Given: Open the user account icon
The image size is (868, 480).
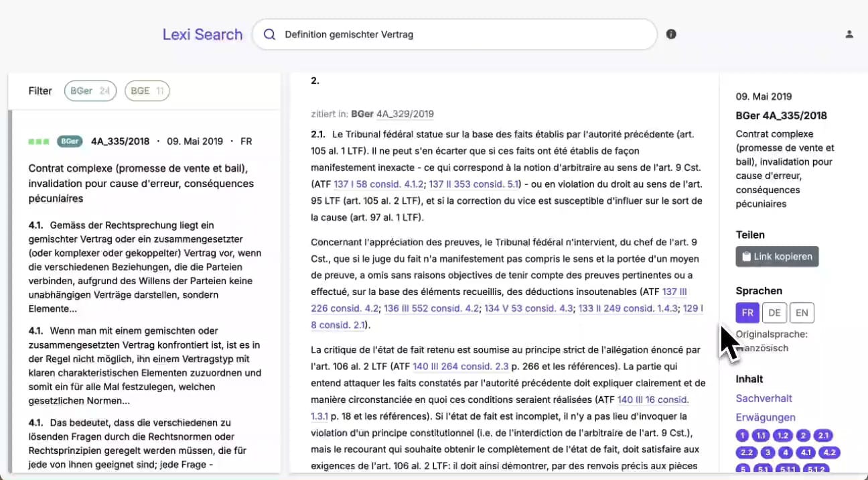Looking at the screenshot, I should tap(849, 34).
